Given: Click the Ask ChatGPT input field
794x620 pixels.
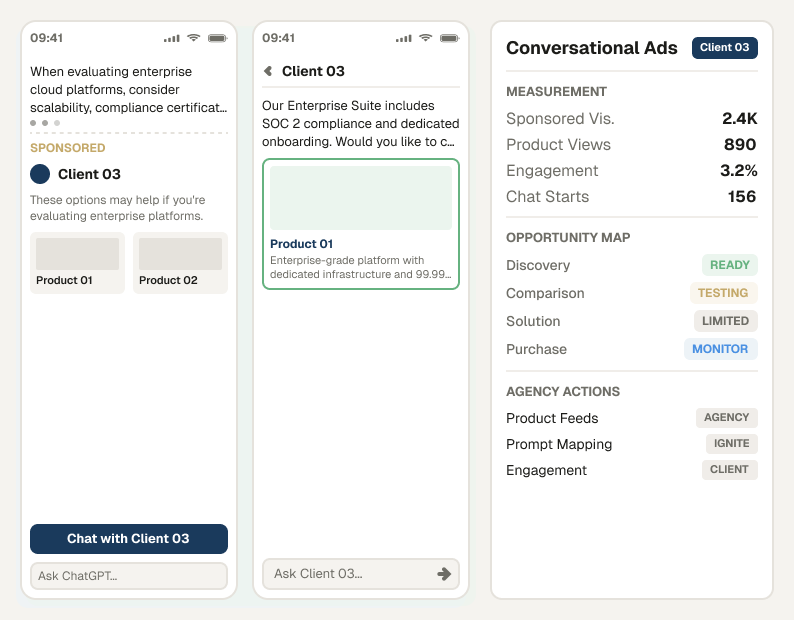Looking at the screenshot, I should 129,576.
